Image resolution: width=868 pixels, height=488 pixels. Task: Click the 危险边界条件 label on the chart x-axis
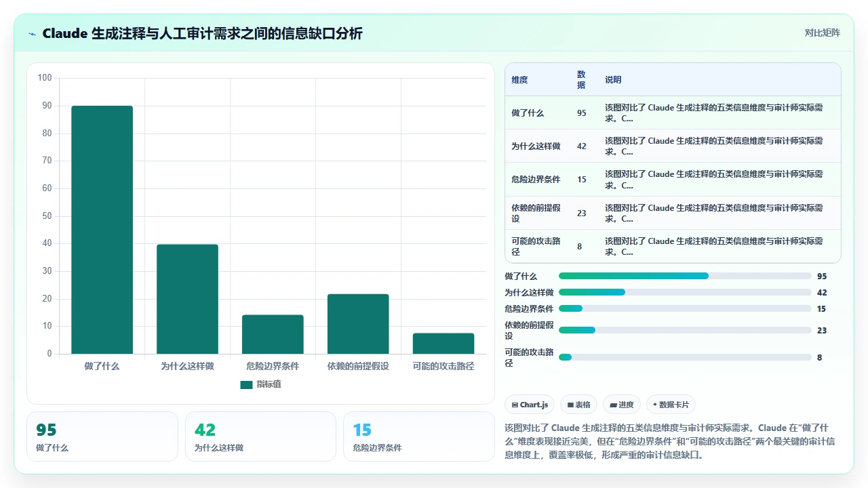click(x=273, y=366)
